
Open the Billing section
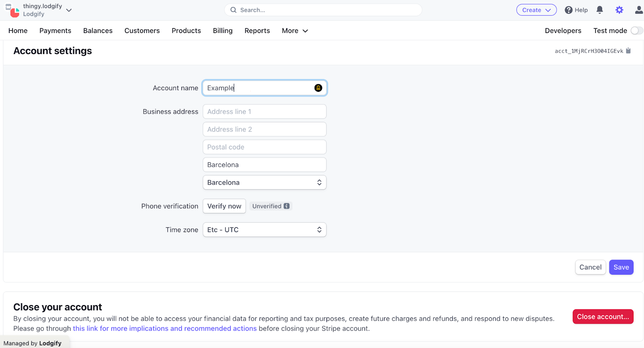pos(223,31)
